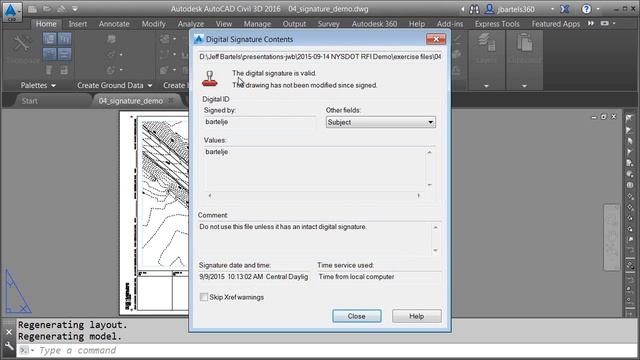Screen dimensions: 640x360
Task: Click the command line wrench customize icon
Action: [9, 347]
